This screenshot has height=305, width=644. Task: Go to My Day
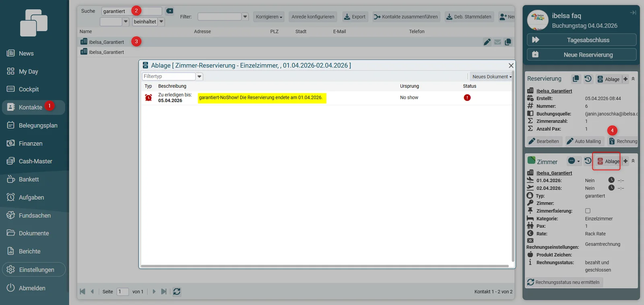(x=28, y=72)
